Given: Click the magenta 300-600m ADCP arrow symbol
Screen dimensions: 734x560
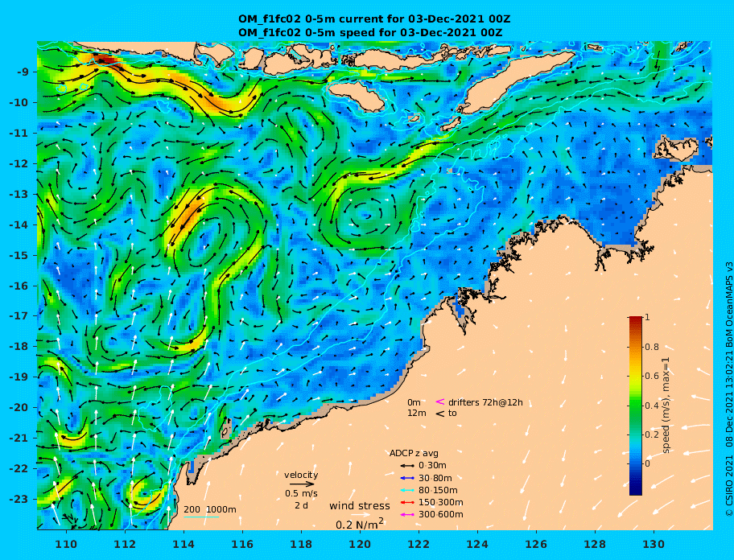Looking at the screenshot, I should click(407, 515).
